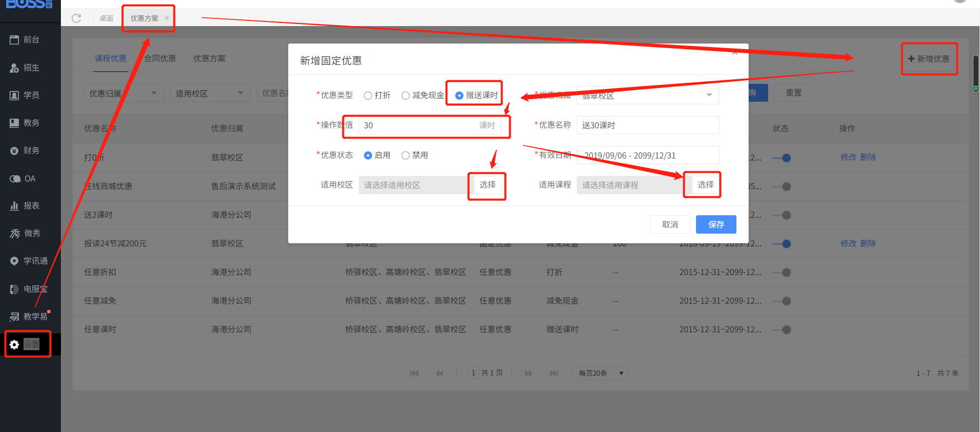Screen dimensions: 980x432
Task: Open the 招生 sidebar icon
Action: pos(14,67)
